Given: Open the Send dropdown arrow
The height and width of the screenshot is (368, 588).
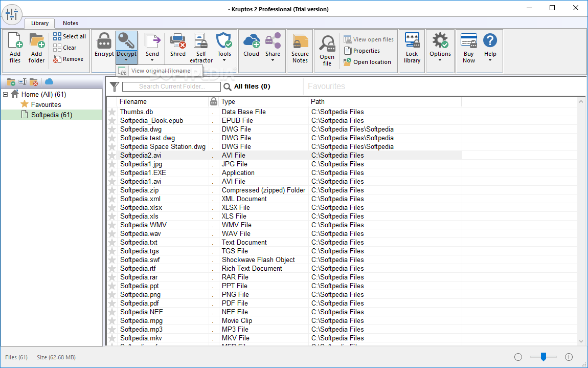Looking at the screenshot, I should pos(152,60).
